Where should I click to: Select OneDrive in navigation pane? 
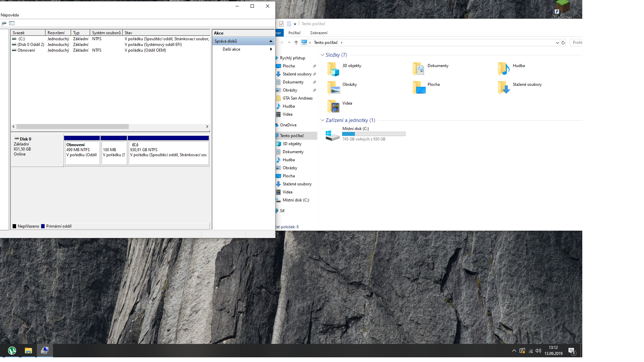pos(288,125)
